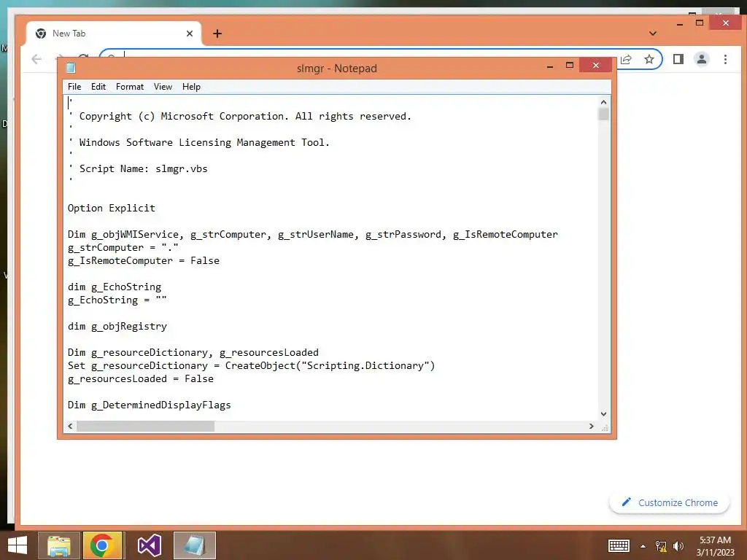Click the 'Option Explicit' line

coord(112,208)
